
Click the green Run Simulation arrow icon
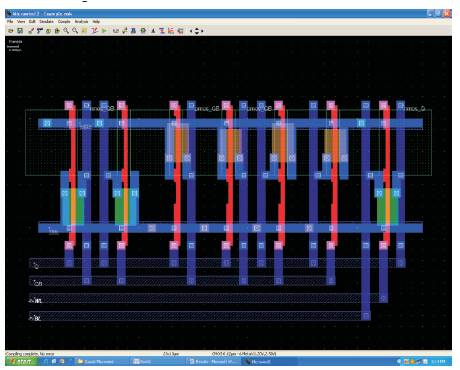pyautogui.click(x=104, y=31)
